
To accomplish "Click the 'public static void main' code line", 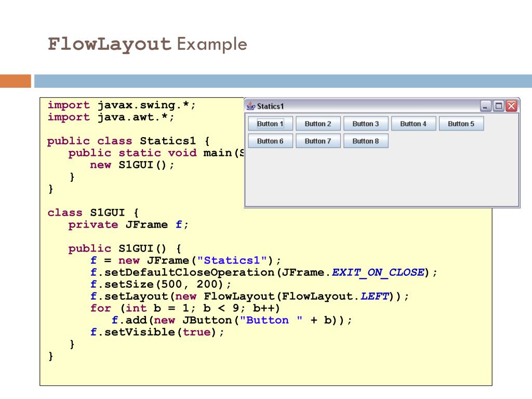I will pos(156,153).
